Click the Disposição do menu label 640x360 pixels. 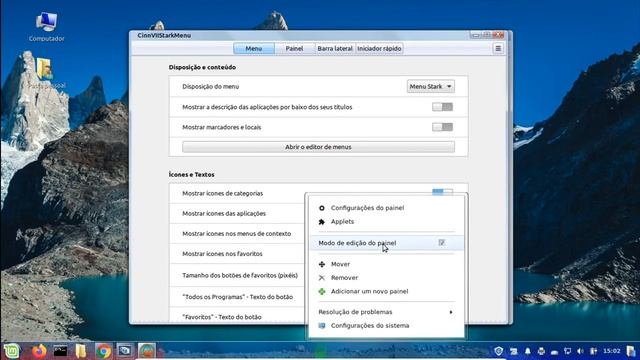(211, 87)
